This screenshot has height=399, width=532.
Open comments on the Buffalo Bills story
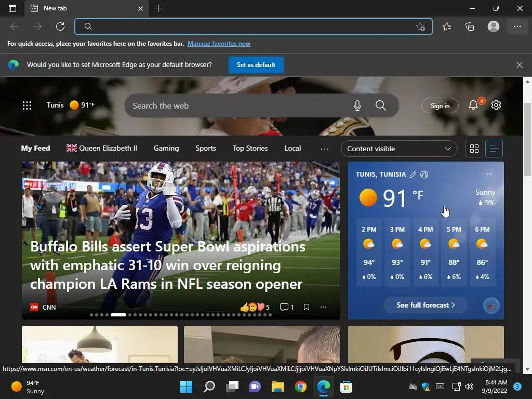click(x=287, y=307)
